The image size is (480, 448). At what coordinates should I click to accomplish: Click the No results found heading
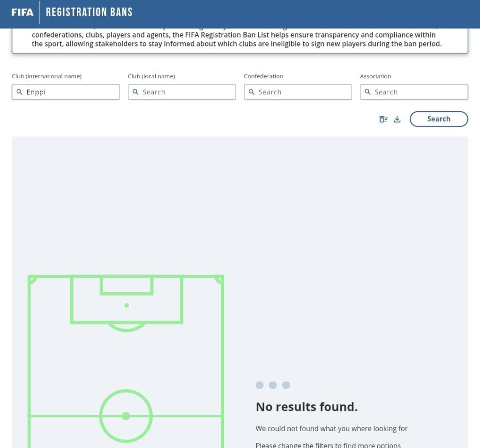(x=307, y=407)
